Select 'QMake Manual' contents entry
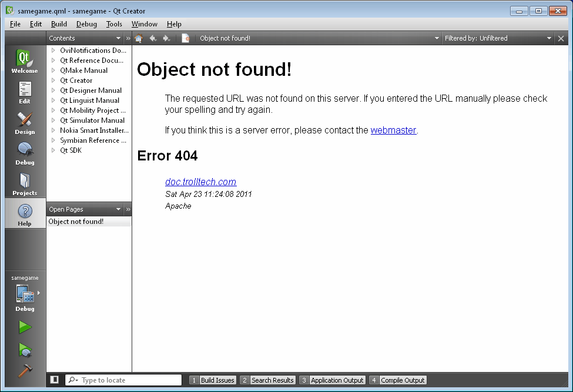 tap(83, 70)
